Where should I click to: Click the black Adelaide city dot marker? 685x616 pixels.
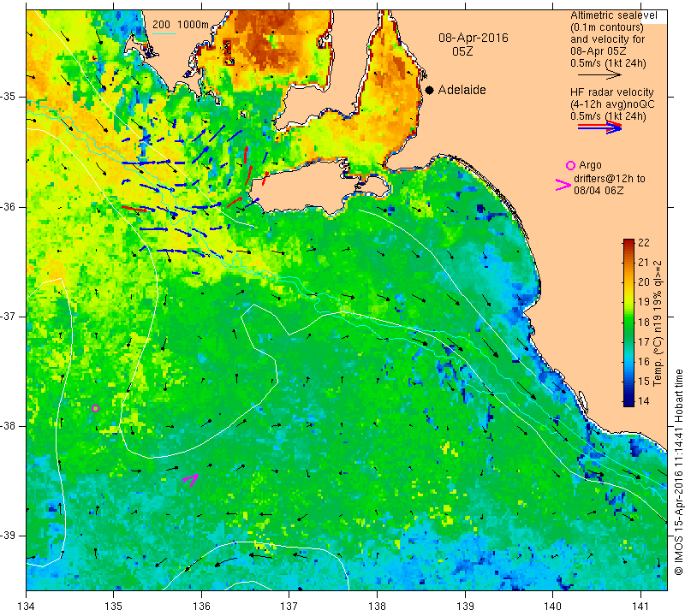click(430, 90)
